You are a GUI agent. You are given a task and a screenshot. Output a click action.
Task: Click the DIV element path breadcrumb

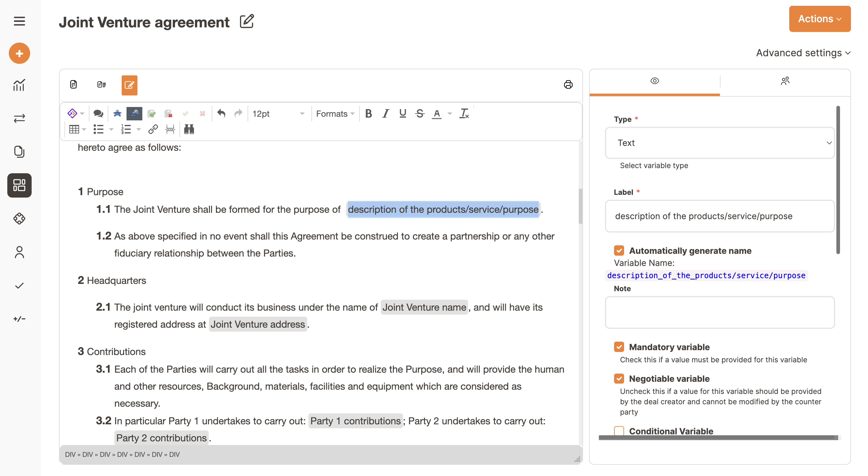(x=122, y=454)
